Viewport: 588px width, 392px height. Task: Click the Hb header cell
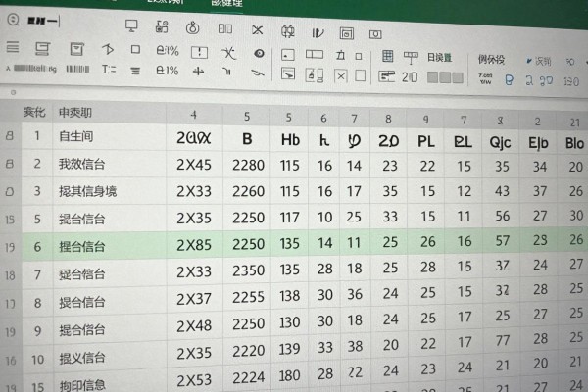click(290, 140)
